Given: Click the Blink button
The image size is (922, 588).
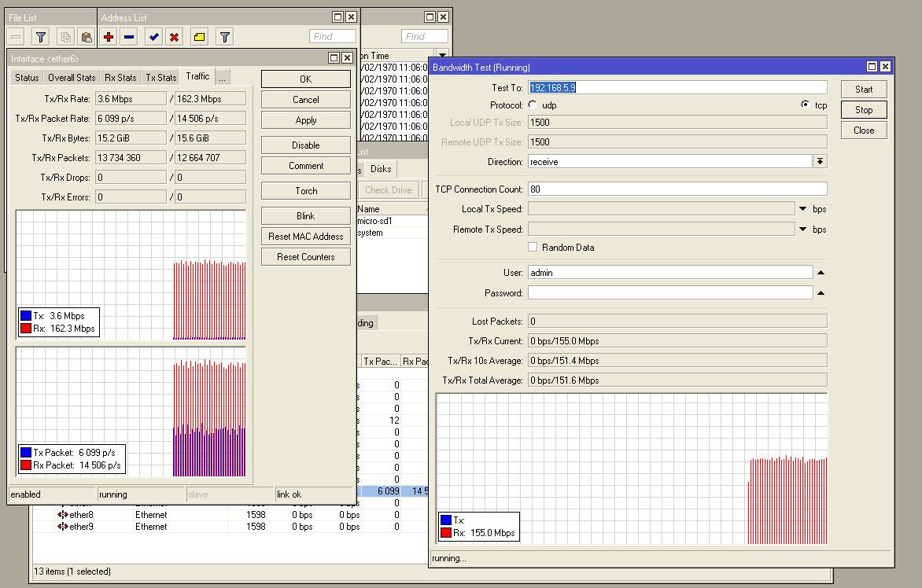Looking at the screenshot, I should click(x=306, y=215).
